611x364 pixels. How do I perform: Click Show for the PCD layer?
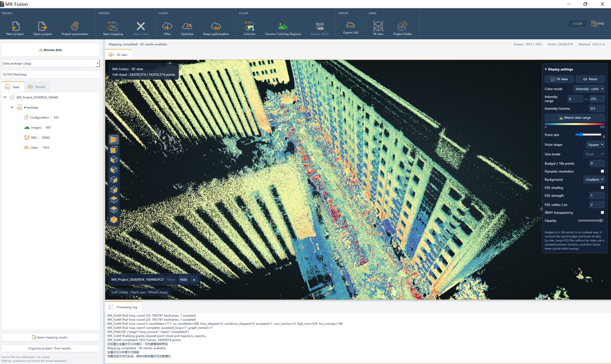point(171,280)
